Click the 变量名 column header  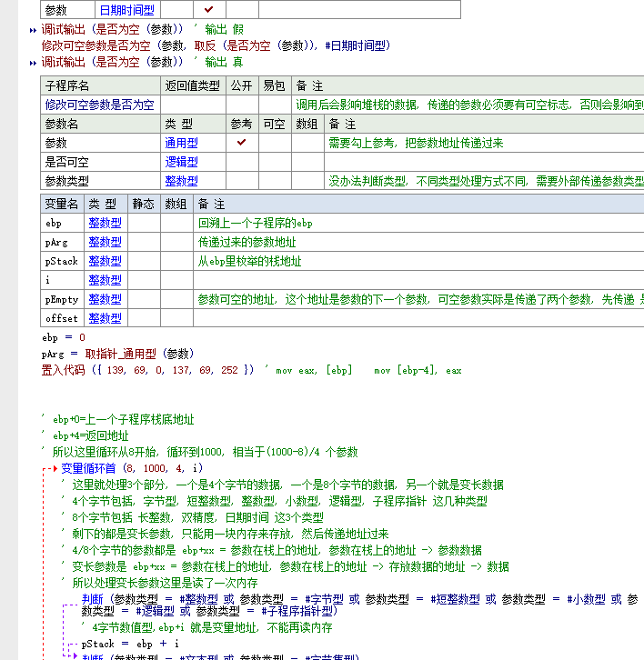tap(62, 205)
